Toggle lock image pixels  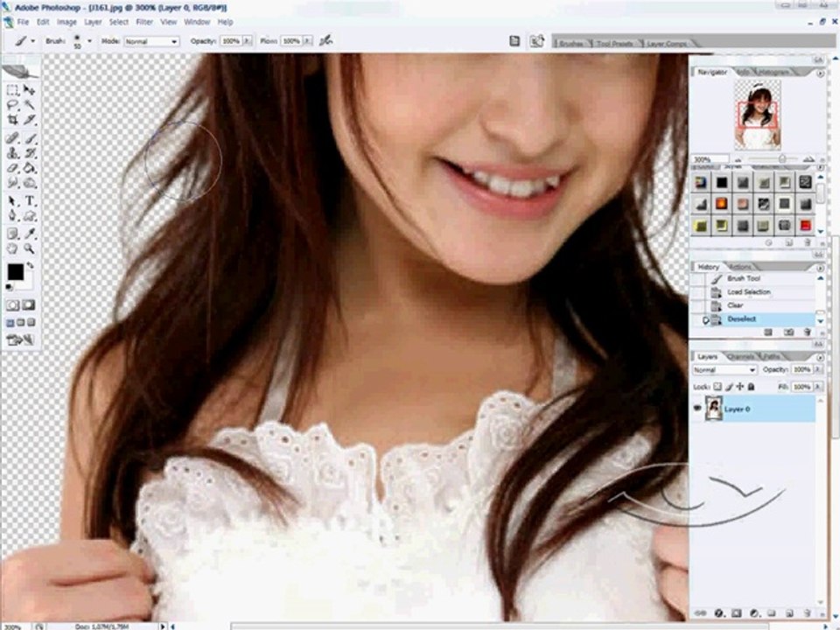click(729, 386)
